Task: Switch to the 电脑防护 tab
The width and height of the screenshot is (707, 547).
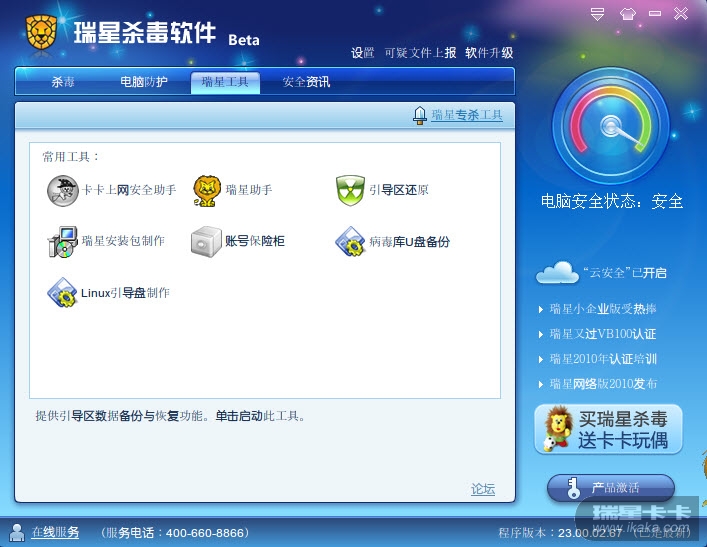Action: pyautogui.click(x=143, y=82)
